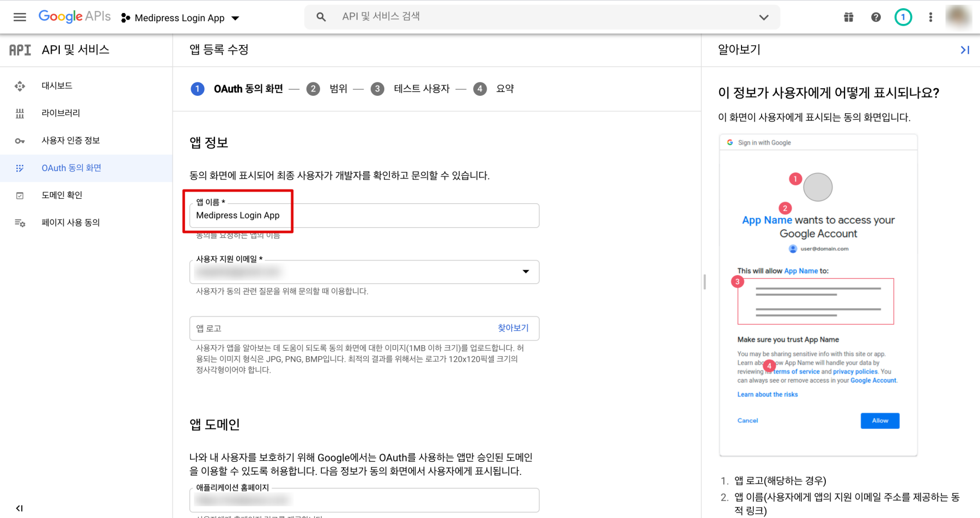The height and width of the screenshot is (518, 980).
Task: Go to step 4 요약
Action: (493, 89)
